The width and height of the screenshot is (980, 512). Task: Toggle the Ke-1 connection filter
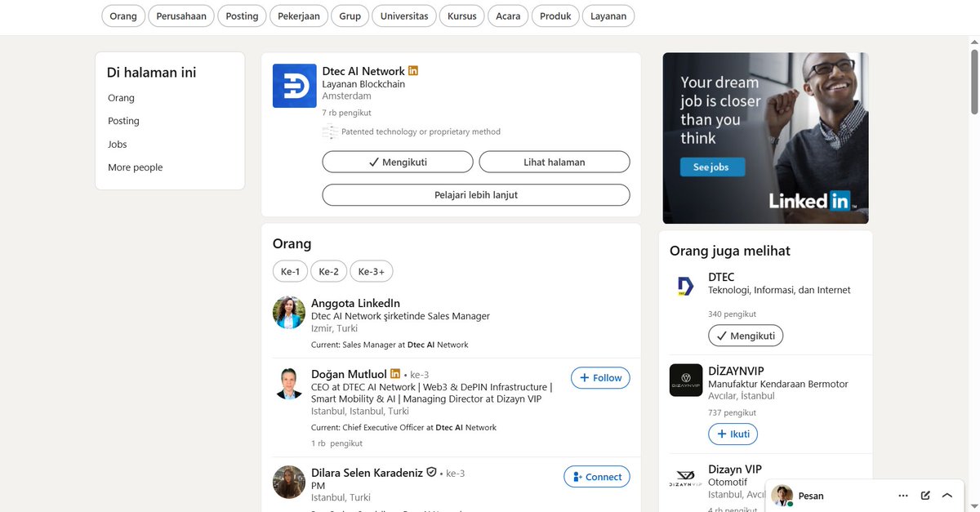(290, 272)
